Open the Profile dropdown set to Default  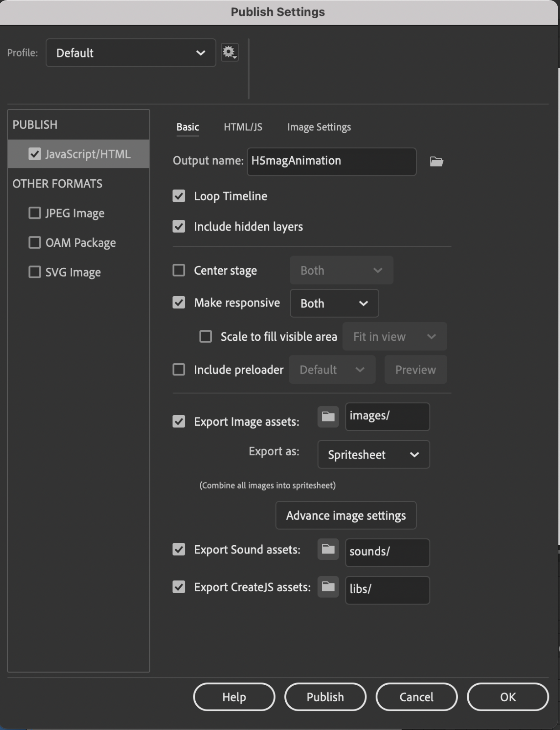point(131,53)
